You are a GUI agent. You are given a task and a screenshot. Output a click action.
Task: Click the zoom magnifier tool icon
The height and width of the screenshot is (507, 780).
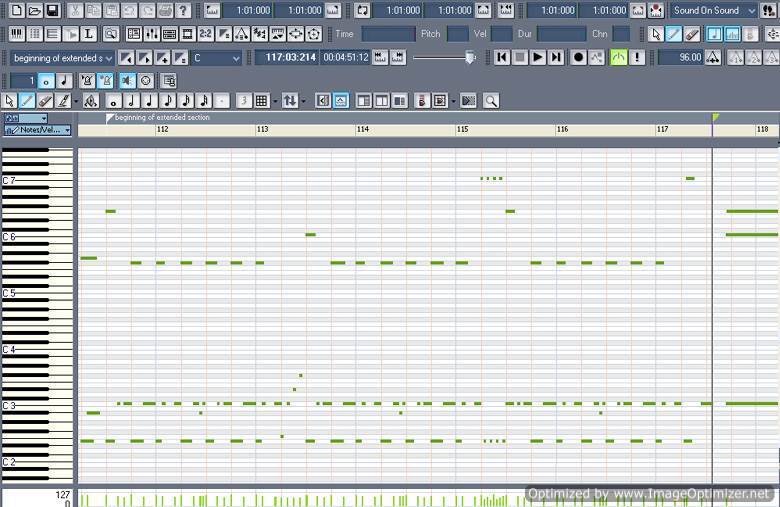(x=490, y=101)
